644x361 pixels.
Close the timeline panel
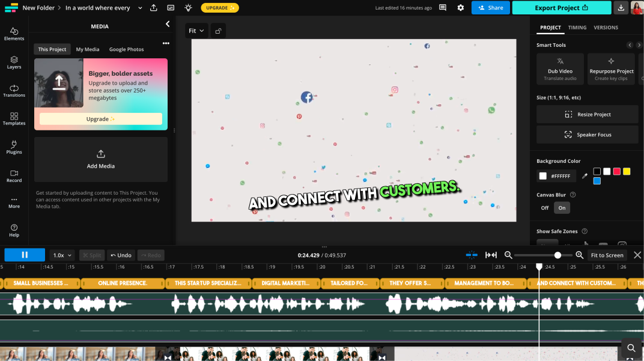click(x=637, y=255)
